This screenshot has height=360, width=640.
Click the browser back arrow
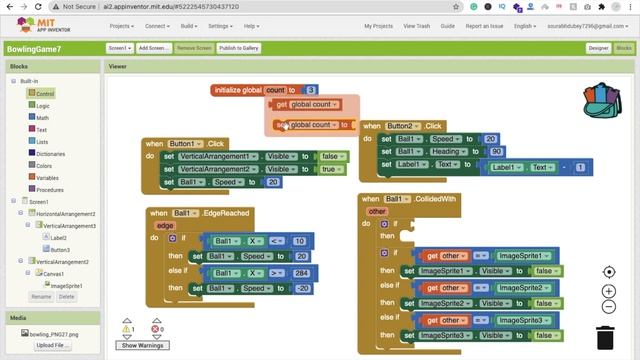click(x=10, y=7)
